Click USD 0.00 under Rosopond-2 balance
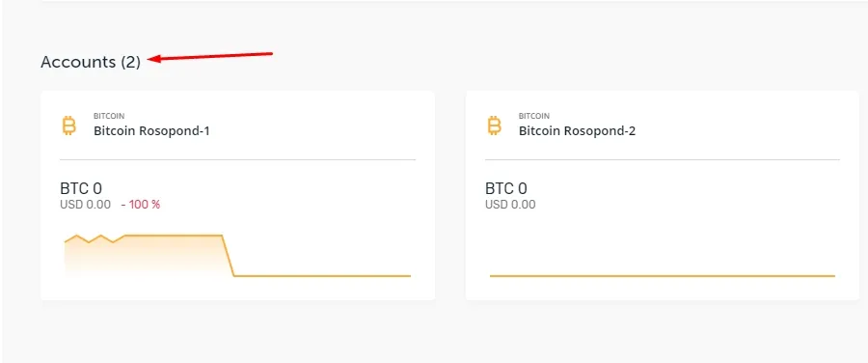The height and width of the screenshot is (363, 868). click(510, 205)
